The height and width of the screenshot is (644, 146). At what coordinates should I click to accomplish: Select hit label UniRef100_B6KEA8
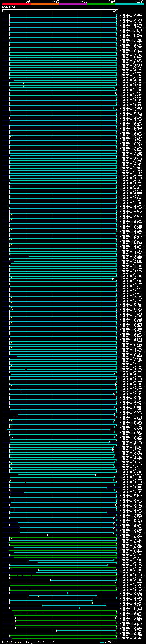pyautogui.click(x=131, y=382)
